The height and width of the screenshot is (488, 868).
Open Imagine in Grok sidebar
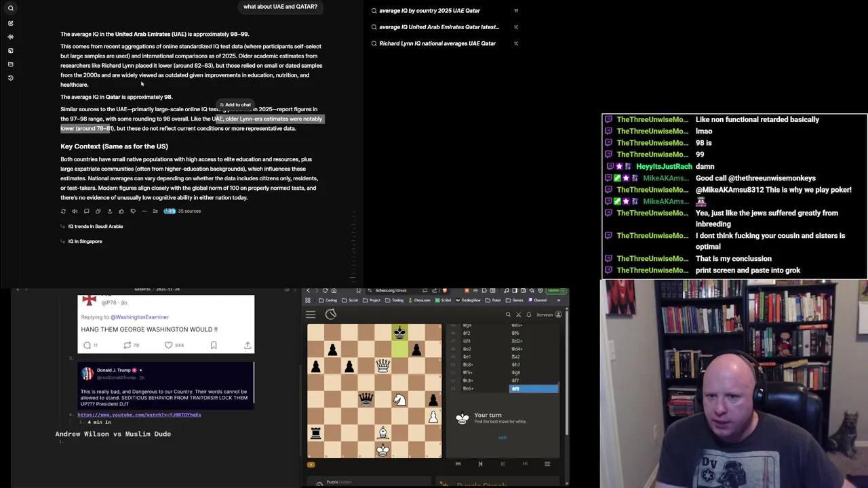10,50
